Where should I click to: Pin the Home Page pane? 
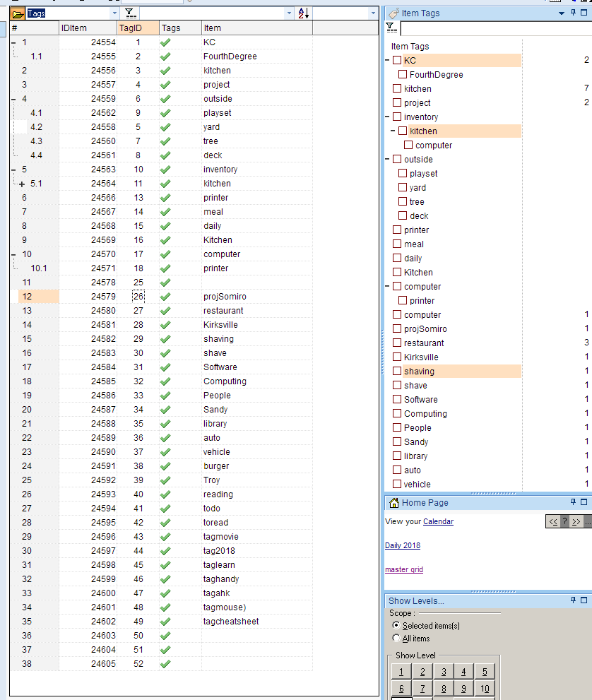573,502
